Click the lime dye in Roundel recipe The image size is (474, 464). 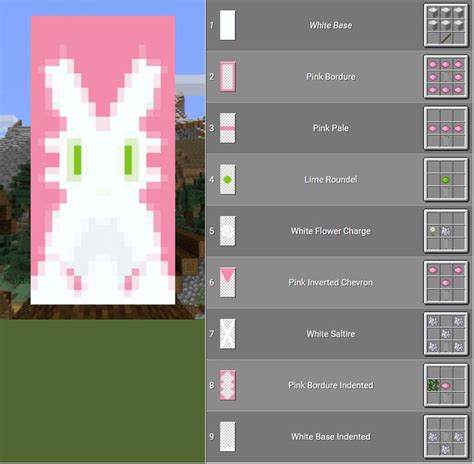pyautogui.click(x=446, y=180)
